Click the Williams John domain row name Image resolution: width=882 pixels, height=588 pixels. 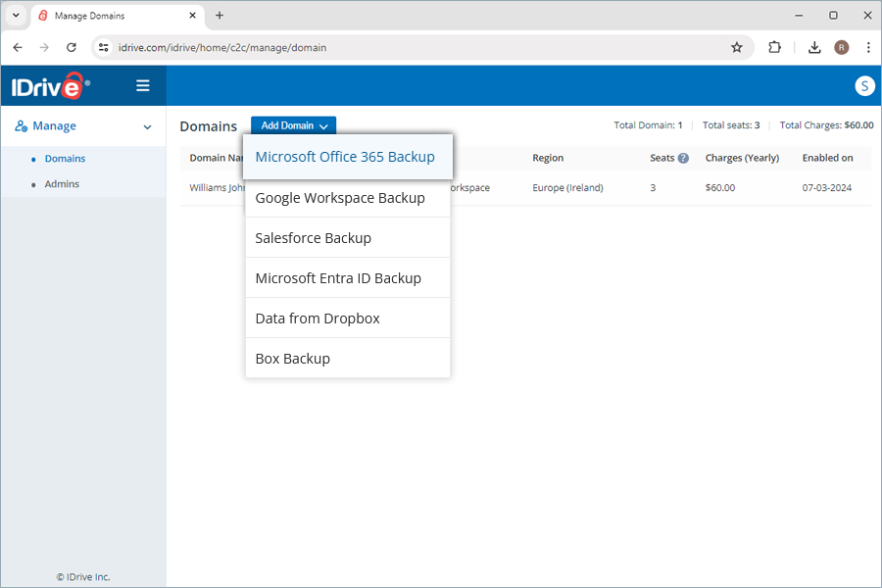click(x=218, y=187)
